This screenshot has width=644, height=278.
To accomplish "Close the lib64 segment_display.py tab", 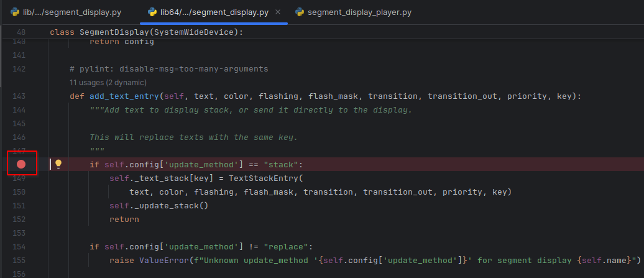I will (x=277, y=12).
